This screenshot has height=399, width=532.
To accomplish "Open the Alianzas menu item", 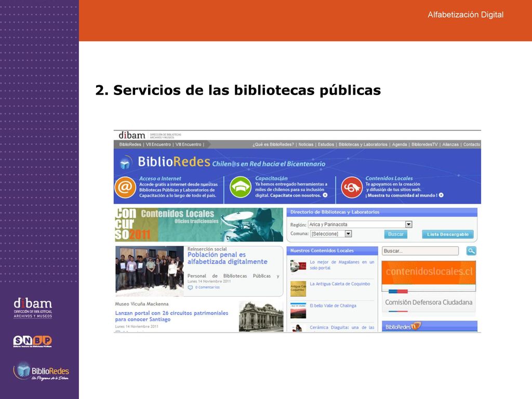I will 450,144.
